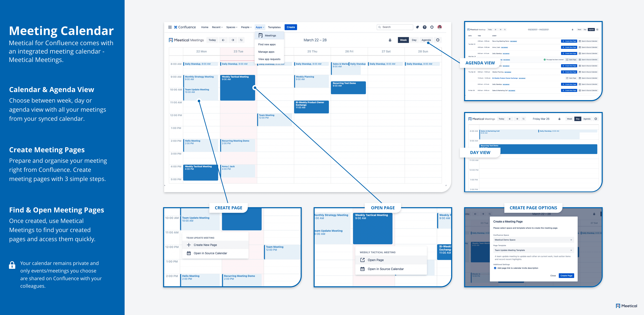Select Agenda in Day View panel
The width and height of the screenshot is (644, 315).
587,119
